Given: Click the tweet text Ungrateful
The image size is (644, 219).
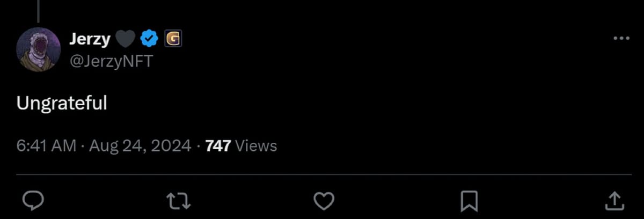Looking at the screenshot, I should (62, 103).
